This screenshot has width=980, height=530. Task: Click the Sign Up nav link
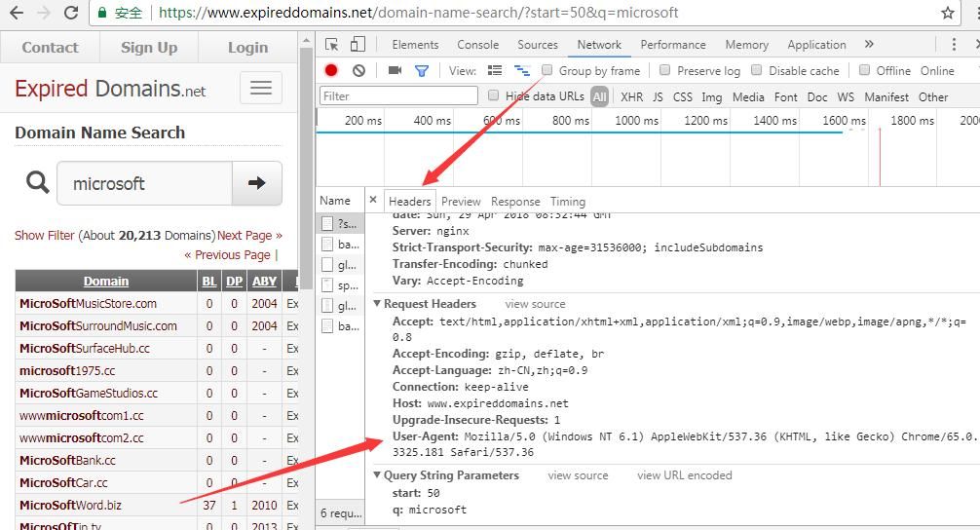coord(149,48)
